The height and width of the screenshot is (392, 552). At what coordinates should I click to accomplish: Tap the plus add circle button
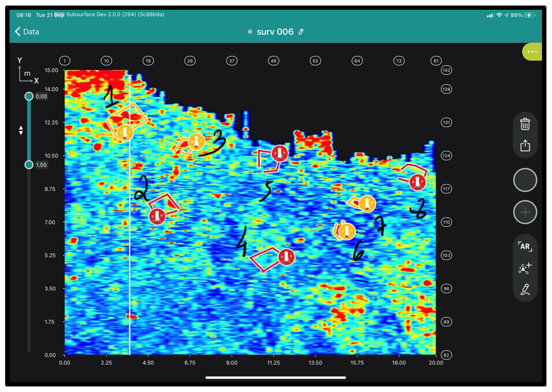point(525,212)
